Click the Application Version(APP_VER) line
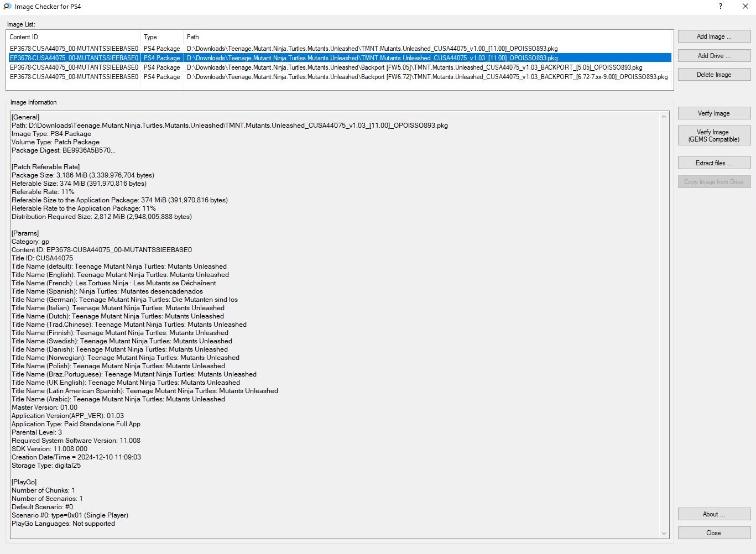756x554 pixels. tap(67, 416)
